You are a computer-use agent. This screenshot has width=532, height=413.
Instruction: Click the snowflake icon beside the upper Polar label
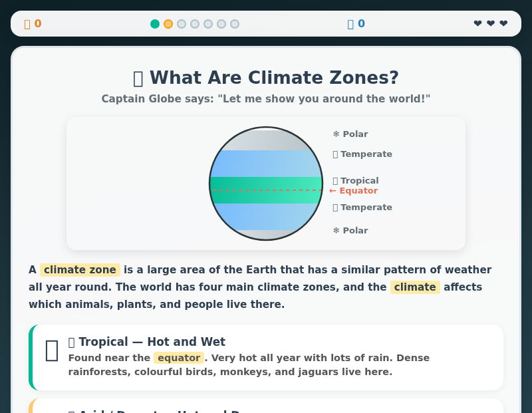point(335,134)
